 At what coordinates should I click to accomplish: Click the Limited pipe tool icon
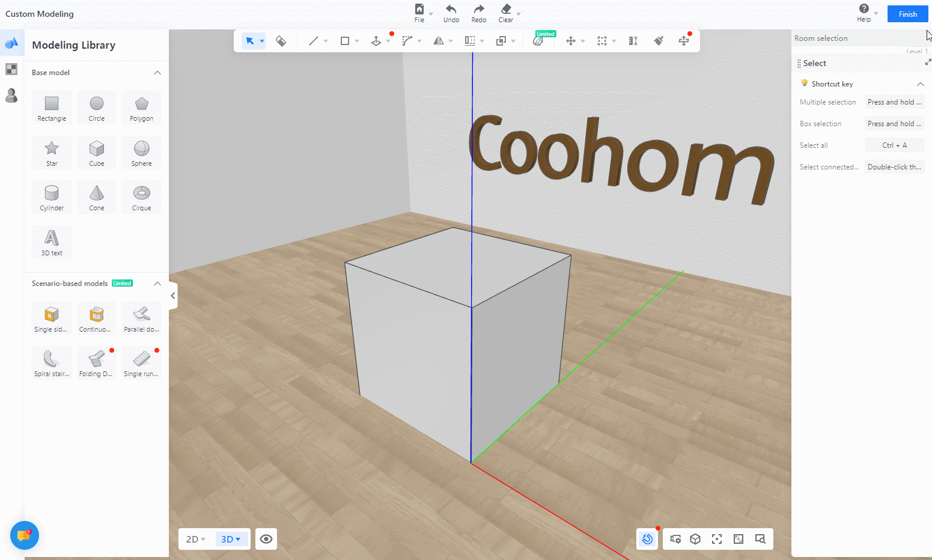click(538, 41)
